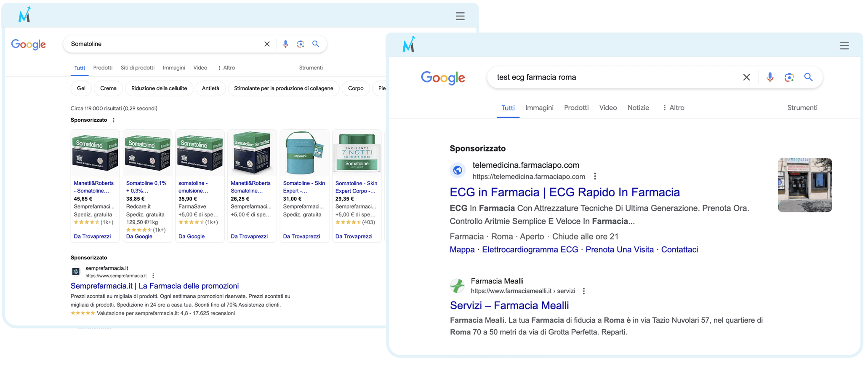Open ECG in Farmacia ad headline
The height and width of the screenshot is (366, 868).
(564, 192)
